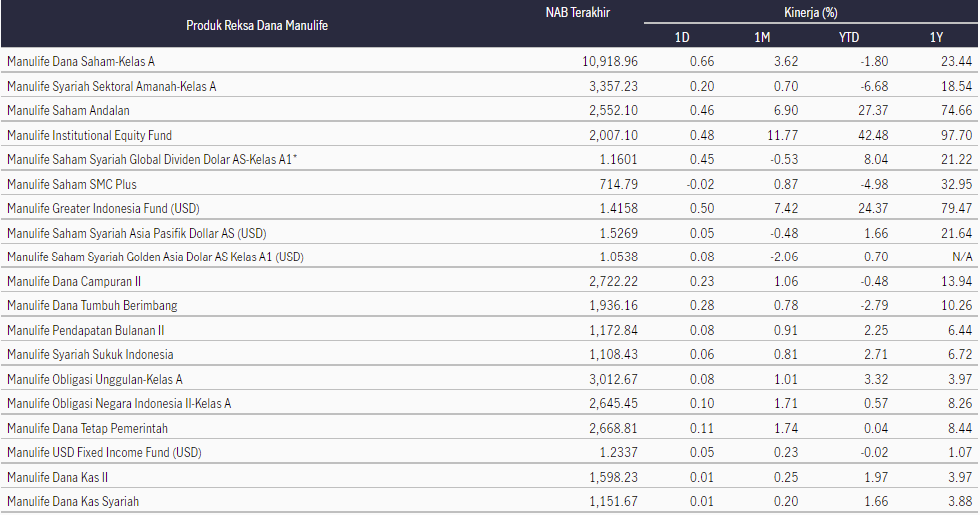Click NAB value 3,357.23
Image resolution: width=980 pixels, height=515 pixels.
[x=613, y=86]
